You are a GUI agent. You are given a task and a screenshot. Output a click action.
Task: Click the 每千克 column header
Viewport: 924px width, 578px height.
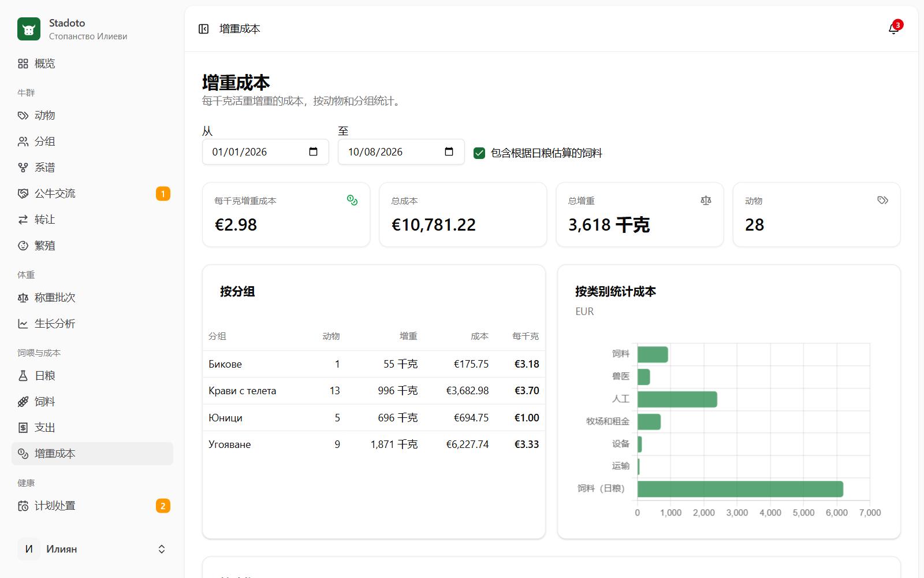(x=526, y=336)
